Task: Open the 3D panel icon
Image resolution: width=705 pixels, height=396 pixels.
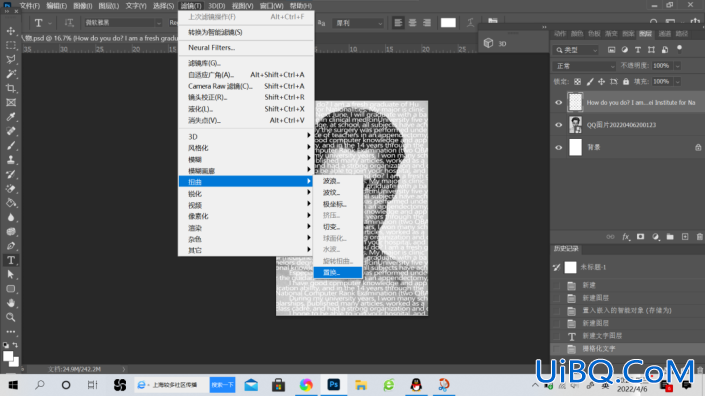Action: point(489,43)
